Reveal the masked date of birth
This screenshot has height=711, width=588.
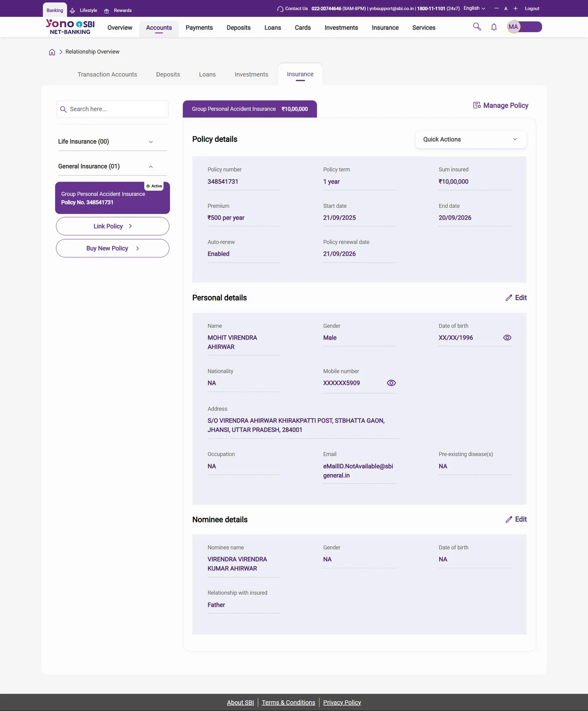pyautogui.click(x=507, y=338)
